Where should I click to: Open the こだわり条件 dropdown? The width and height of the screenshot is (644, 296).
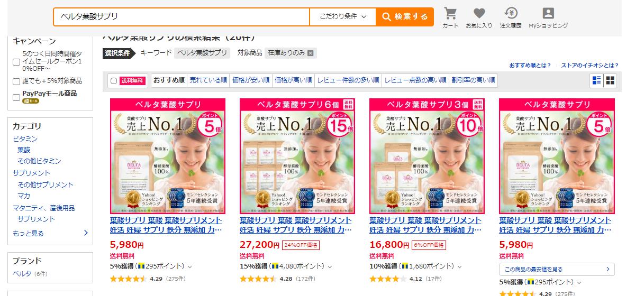click(343, 17)
